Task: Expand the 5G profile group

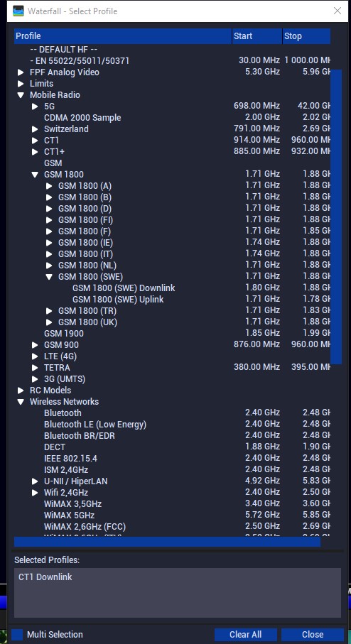Action: (x=35, y=107)
